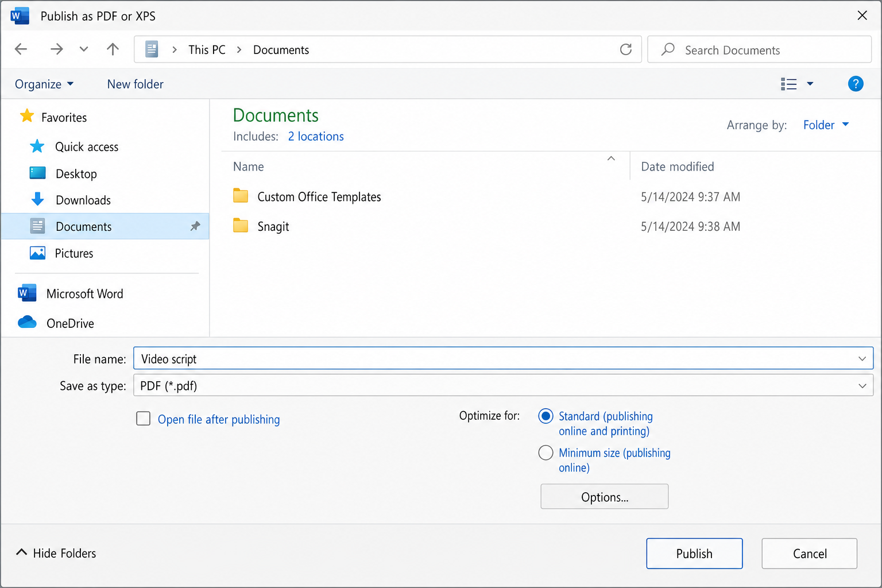Click the Documents sidebar icon
882x588 pixels.
(x=37, y=226)
